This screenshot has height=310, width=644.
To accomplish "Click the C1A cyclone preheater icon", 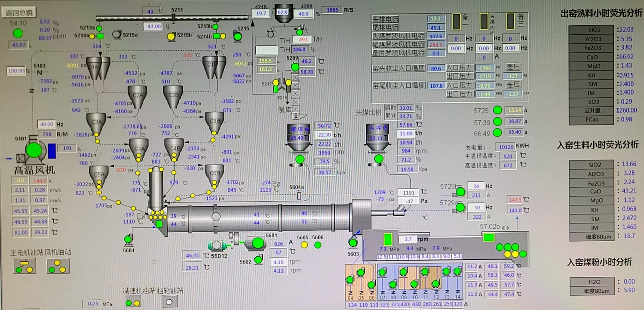I will pos(94,68).
